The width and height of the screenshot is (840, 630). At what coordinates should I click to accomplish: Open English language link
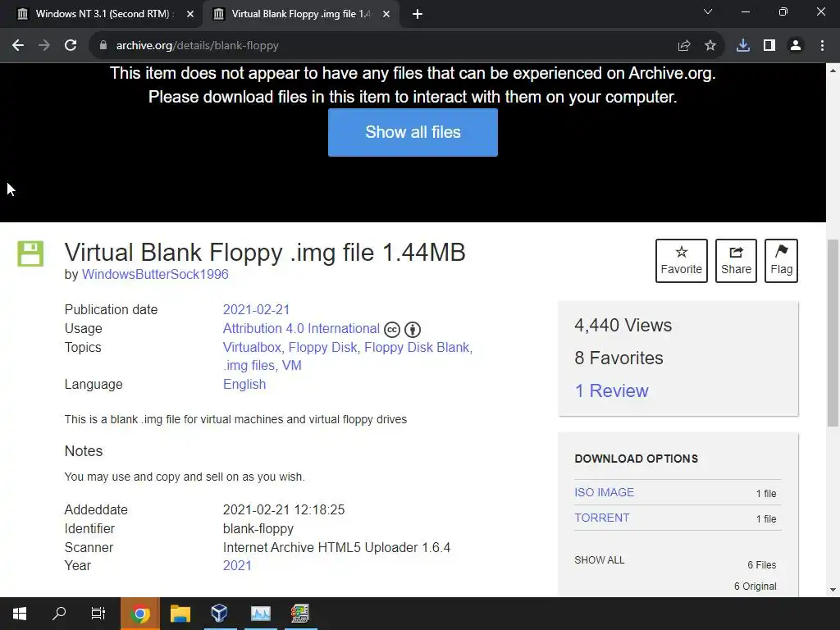[244, 384]
